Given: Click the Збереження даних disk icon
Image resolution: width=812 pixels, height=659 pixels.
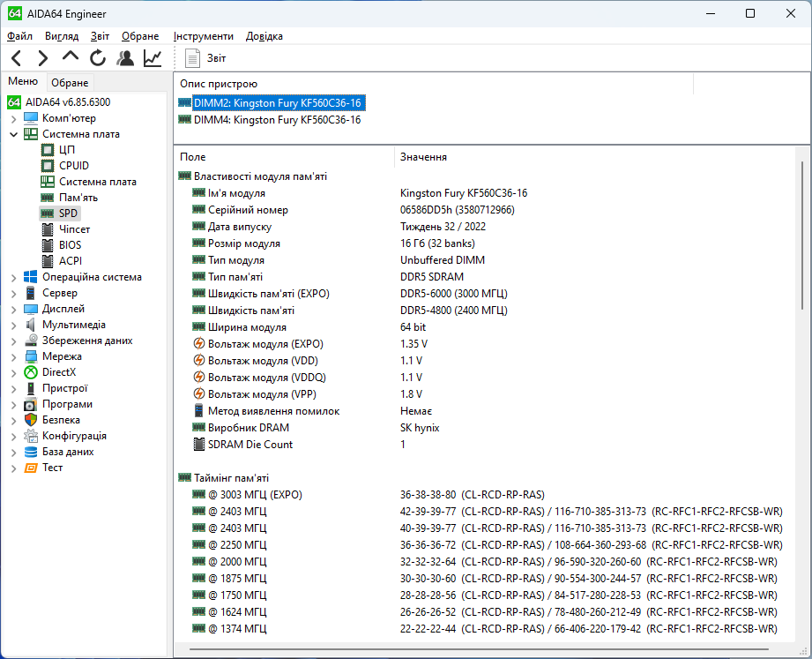Looking at the screenshot, I should tap(31, 341).
